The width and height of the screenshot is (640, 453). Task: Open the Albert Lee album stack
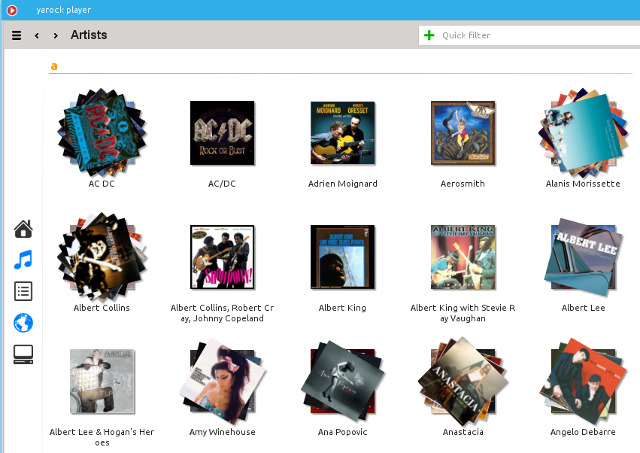583,257
